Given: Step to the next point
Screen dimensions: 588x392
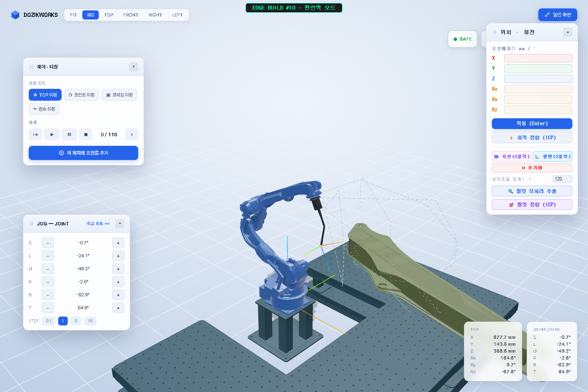Looking at the screenshot, I should pyautogui.click(x=132, y=134).
